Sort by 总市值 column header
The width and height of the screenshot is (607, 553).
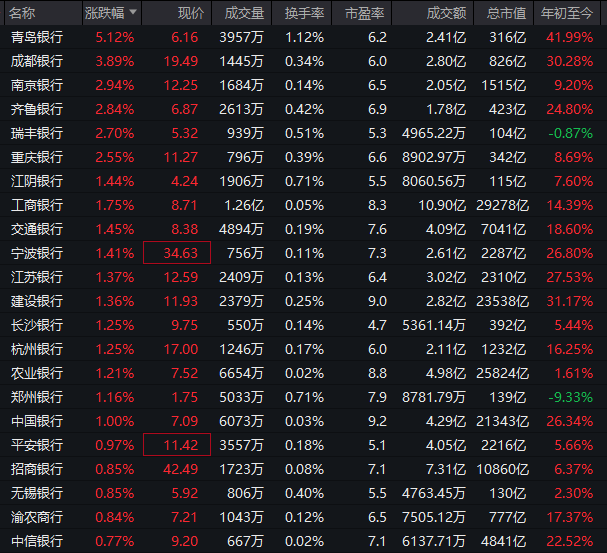coord(504,13)
